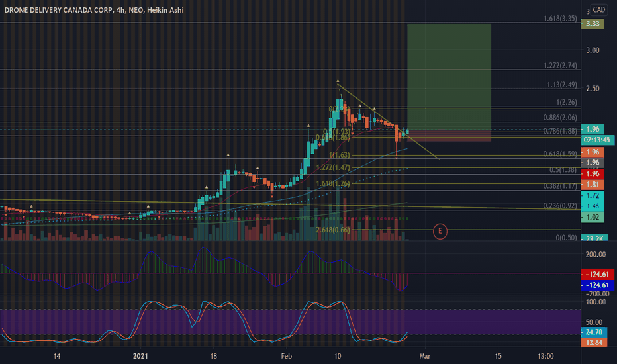This screenshot has height=364, width=617.
Task: Click the 100.00 stochastic scale value
Action: (596, 302)
